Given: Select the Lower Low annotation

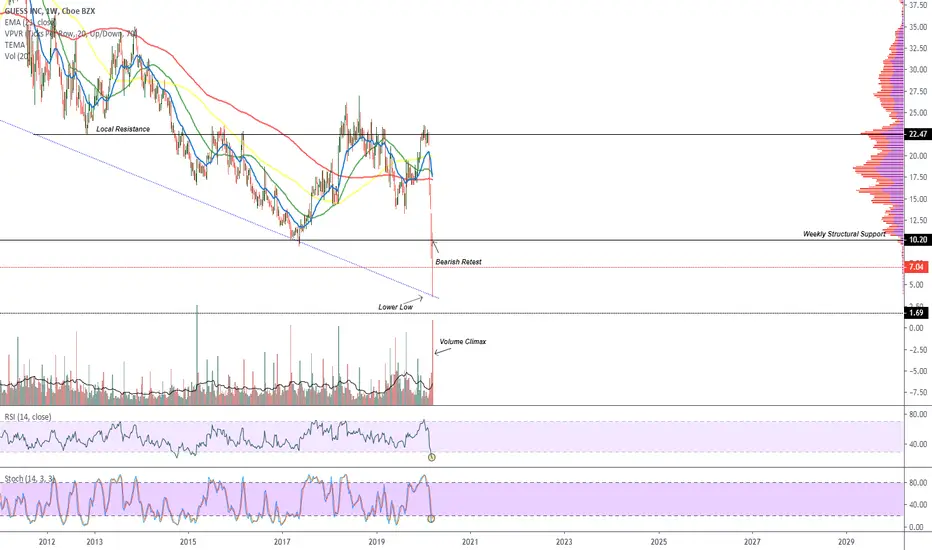Looking at the screenshot, I should (395, 307).
